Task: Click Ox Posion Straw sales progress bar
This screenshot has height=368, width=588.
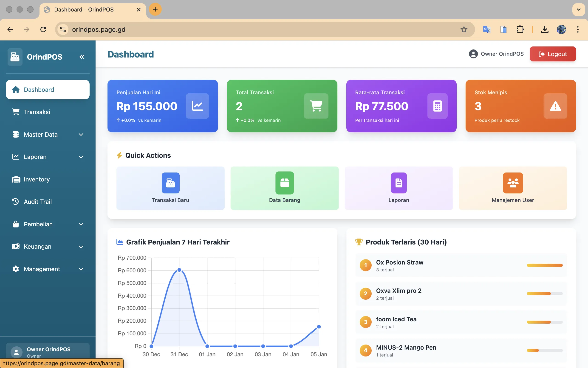Action: tap(545, 265)
